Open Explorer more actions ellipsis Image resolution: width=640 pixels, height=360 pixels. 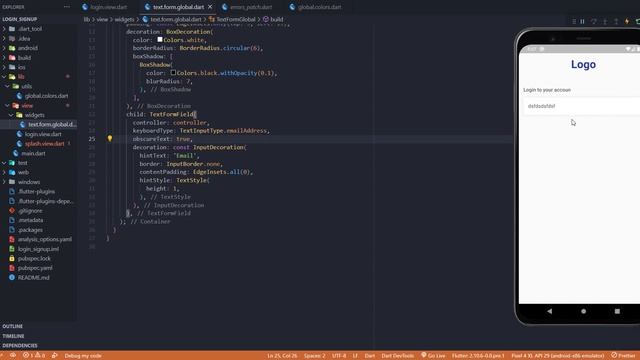coord(67,7)
